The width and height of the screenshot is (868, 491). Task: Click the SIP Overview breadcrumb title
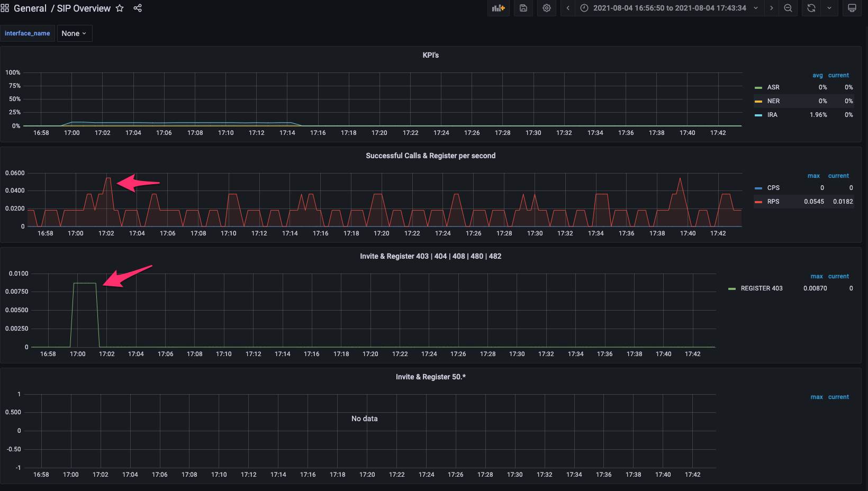(x=84, y=8)
